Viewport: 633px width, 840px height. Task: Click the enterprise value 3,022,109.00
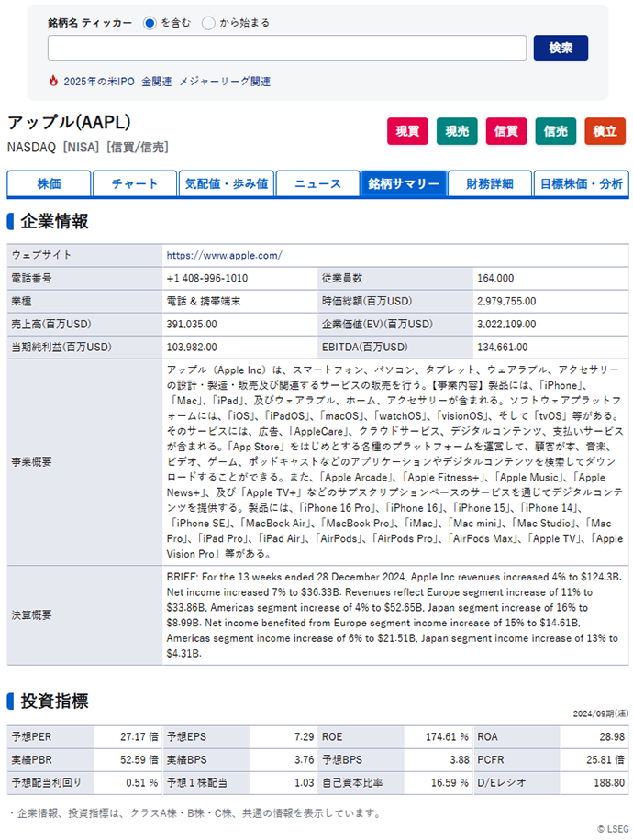click(x=506, y=325)
